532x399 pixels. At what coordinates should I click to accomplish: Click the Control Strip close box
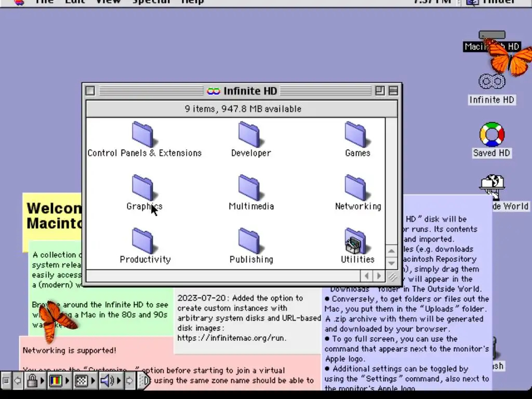6,381
